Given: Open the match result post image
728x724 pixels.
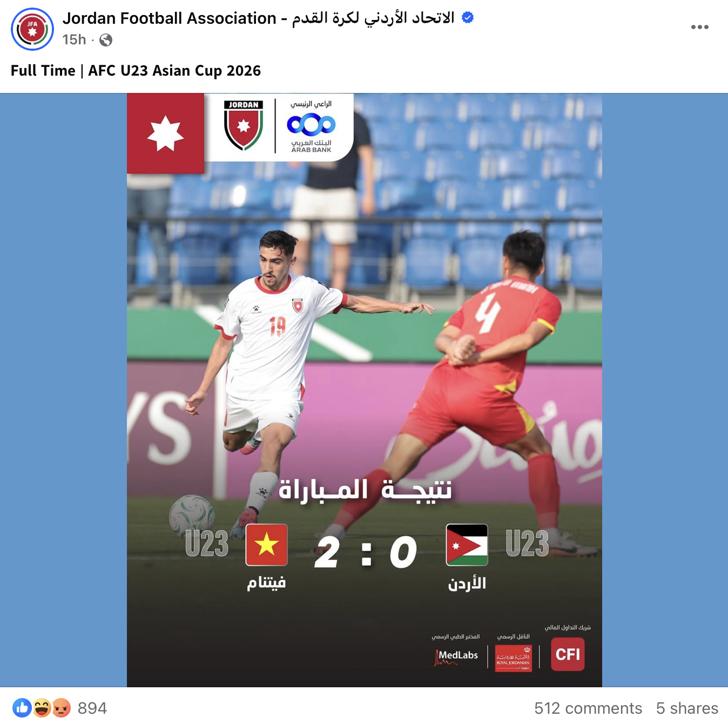Looking at the screenshot, I should tap(365, 390).
